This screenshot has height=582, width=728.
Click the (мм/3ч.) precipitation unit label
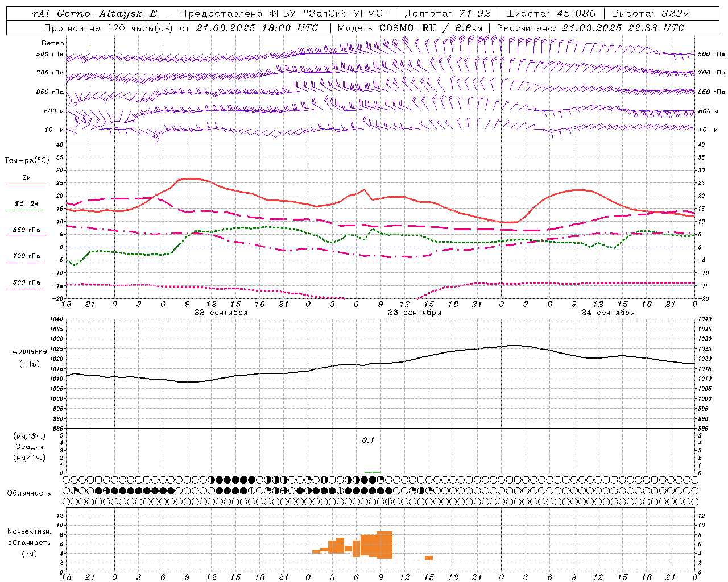(30, 436)
